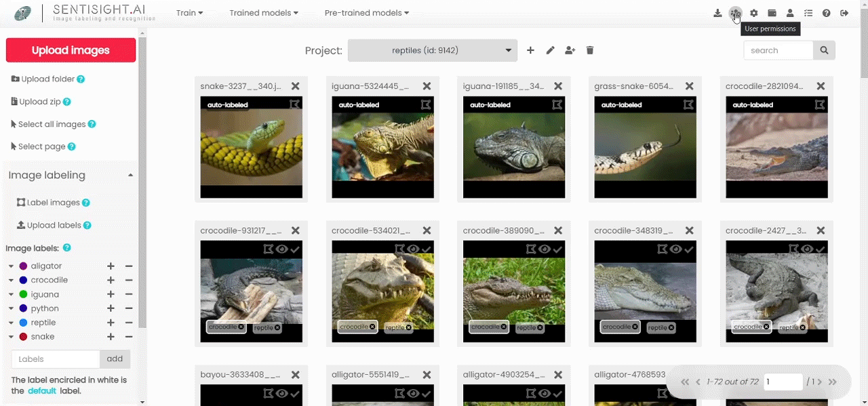Expand the aligator label arrow
Viewport: 868px width, 406px height.
click(11, 266)
